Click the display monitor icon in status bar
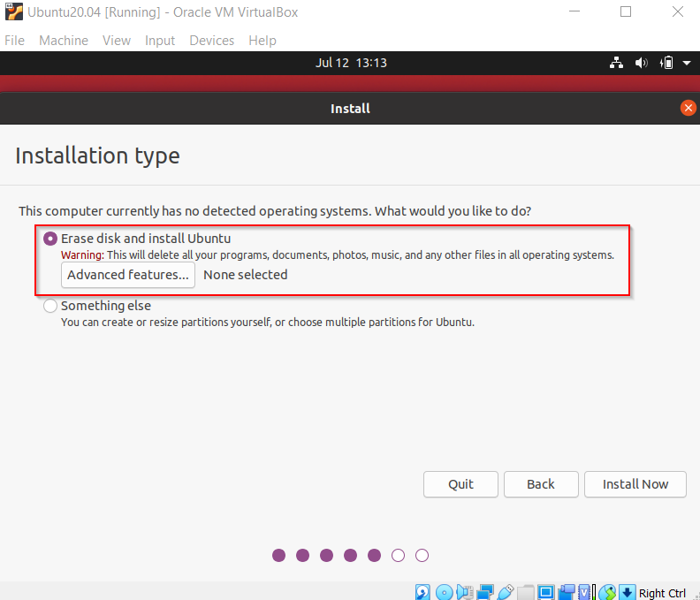Image resolution: width=700 pixels, height=600 pixels. (x=546, y=592)
